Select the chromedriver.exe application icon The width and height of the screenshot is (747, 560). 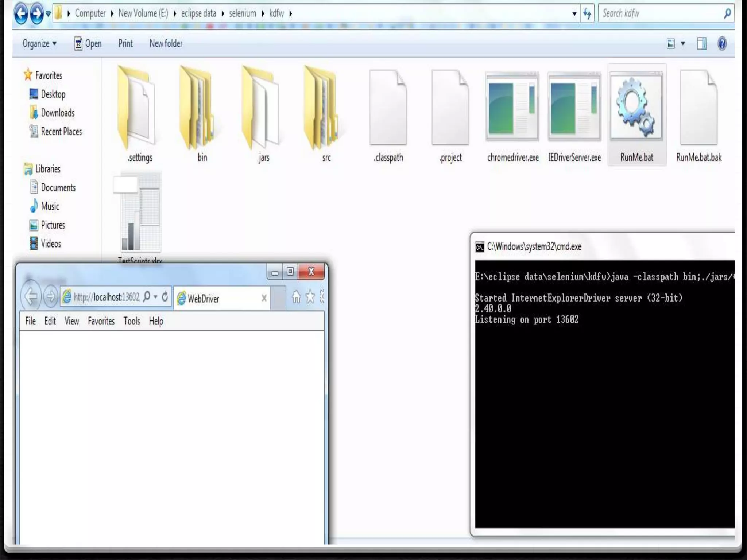pyautogui.click(x=512, y=108)
